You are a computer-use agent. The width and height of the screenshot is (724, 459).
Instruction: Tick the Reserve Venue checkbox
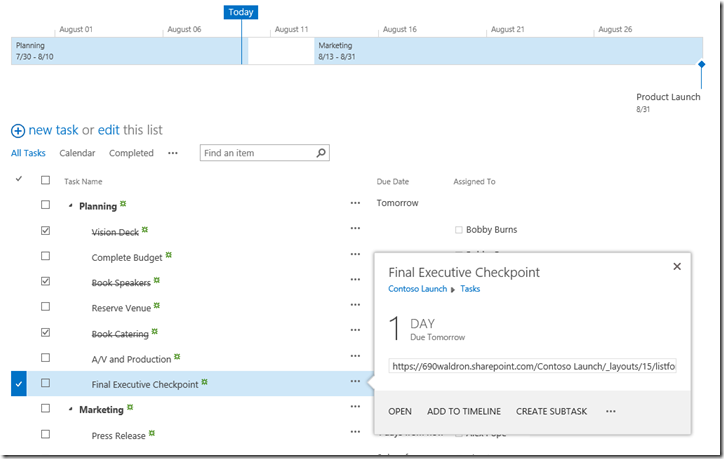coord(45,307)
